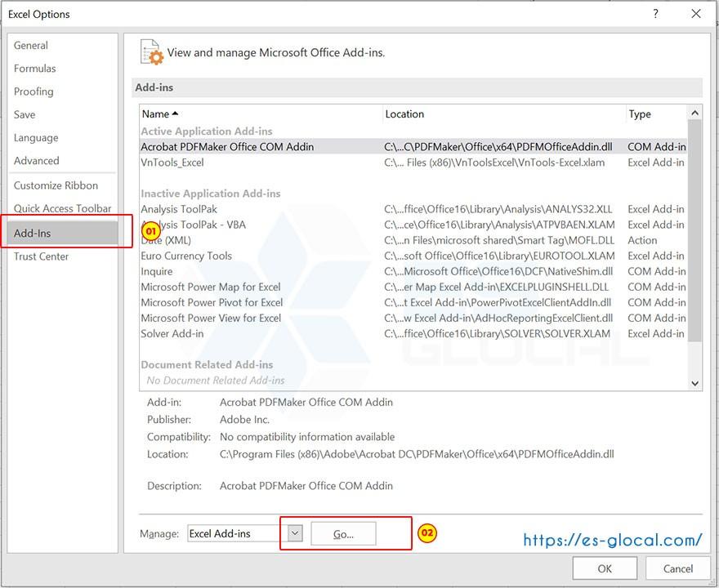Click the ANALYS32.XLL location cell
Image resolution: width=719 pixels, height=588 pixels.
click(x=498, y=209)
